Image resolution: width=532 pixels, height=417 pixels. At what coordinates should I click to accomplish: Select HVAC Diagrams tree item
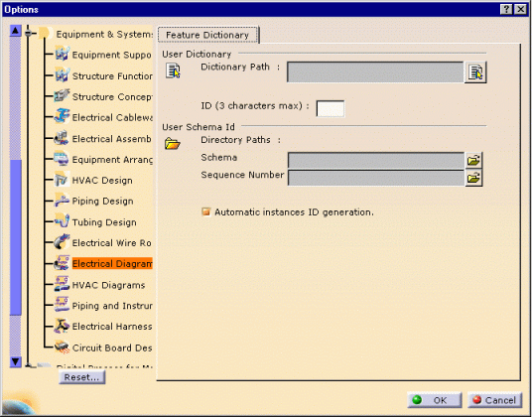click(108, 285)
